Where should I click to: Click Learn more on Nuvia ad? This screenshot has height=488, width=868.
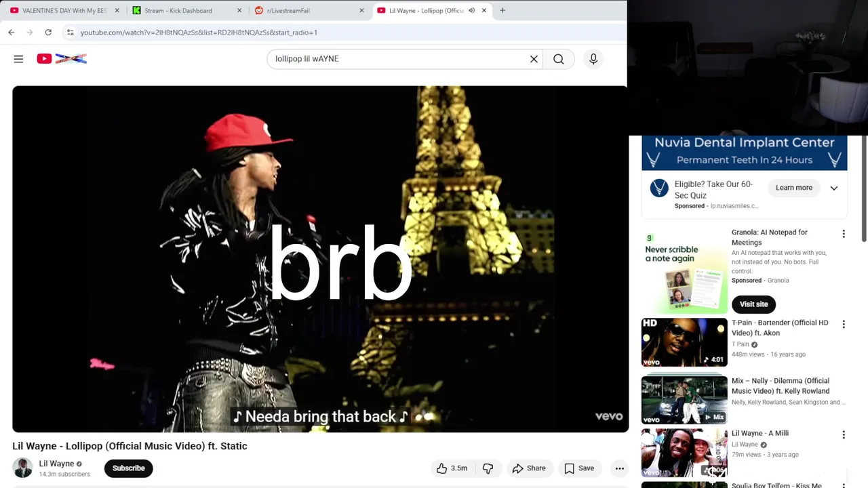tap(794, 188)
